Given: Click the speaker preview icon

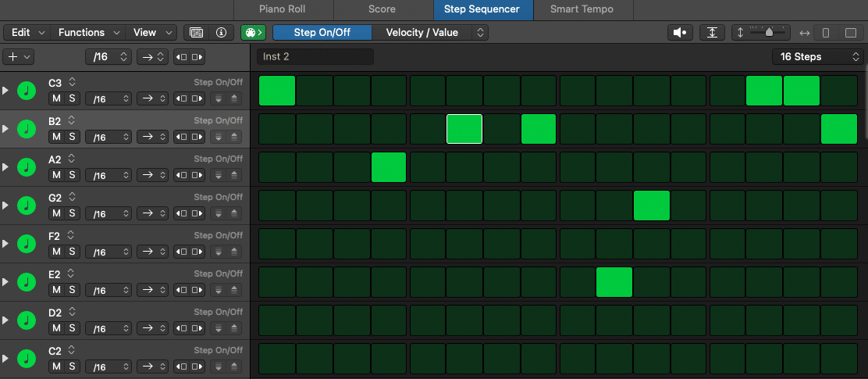Looking at the screenshot, I should tap(680, 33).
